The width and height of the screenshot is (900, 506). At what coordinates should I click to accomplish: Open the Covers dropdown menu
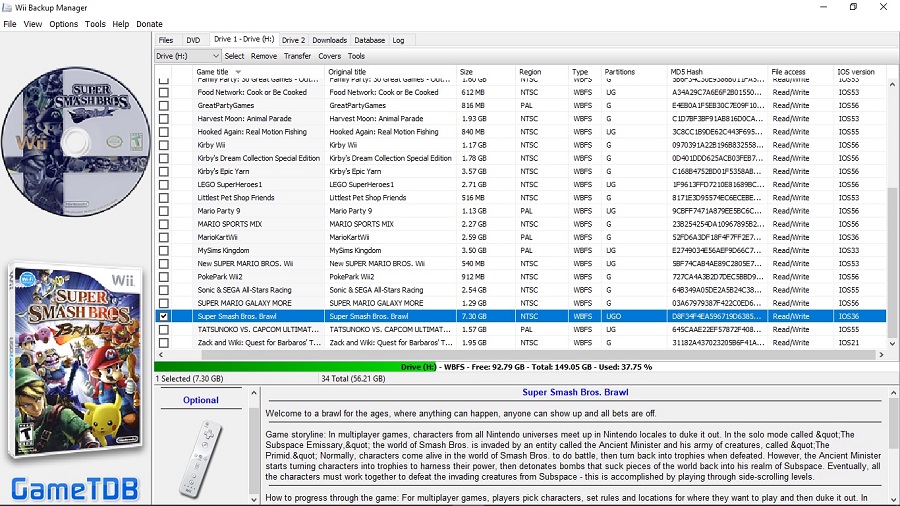click(329, 56)
